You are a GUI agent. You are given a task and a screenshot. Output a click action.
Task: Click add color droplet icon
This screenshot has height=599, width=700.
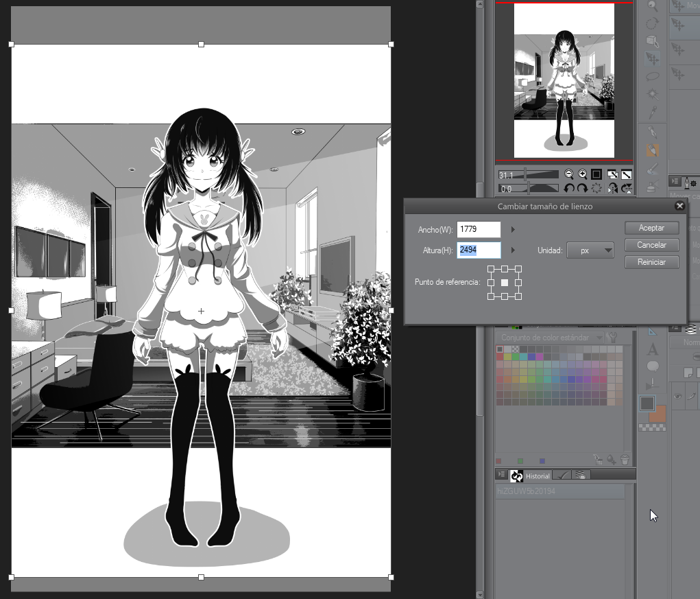(611, 459)
